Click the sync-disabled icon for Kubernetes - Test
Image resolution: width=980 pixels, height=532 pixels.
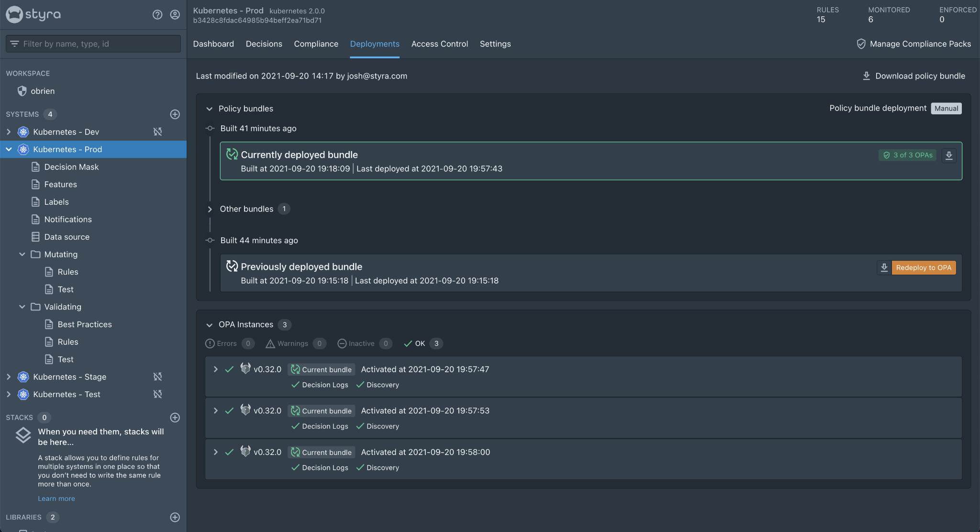pyautogui.click(x=157, y=394)
